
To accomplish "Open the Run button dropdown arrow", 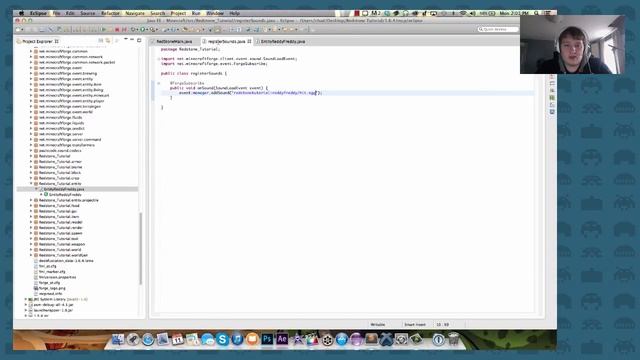I will tap(147, 29).
